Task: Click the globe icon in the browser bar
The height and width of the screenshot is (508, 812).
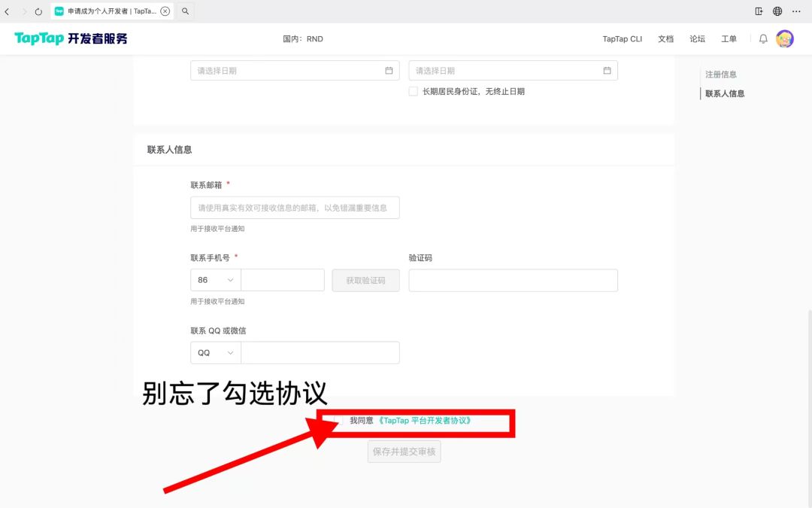Action: [x=777, y=11]
